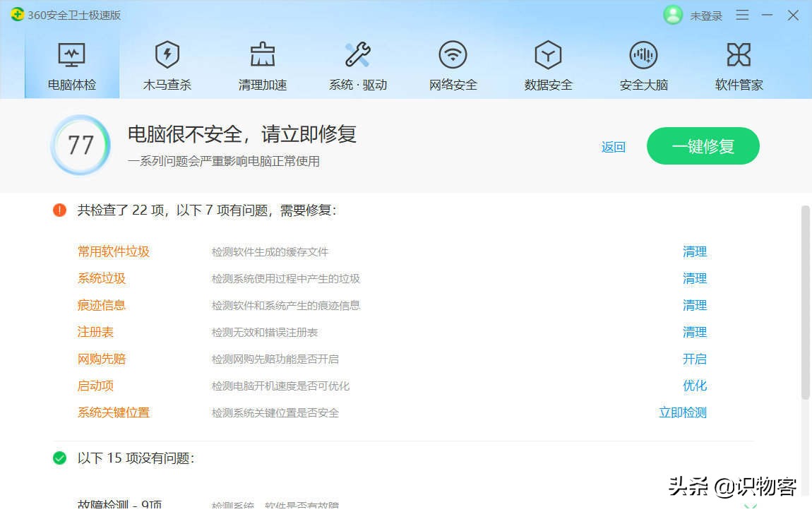Open 安全大脑 (Security Brain)
The image size is (812, 512).
(x=643, y=64)
